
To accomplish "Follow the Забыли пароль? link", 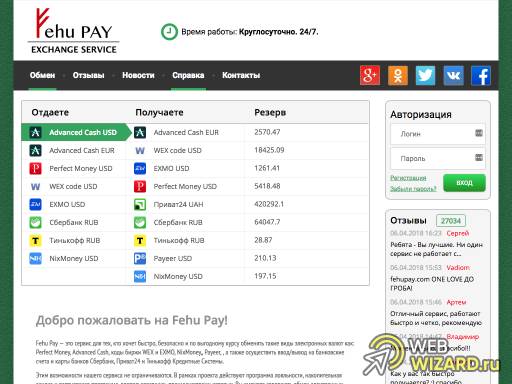I will pos(413,189).
